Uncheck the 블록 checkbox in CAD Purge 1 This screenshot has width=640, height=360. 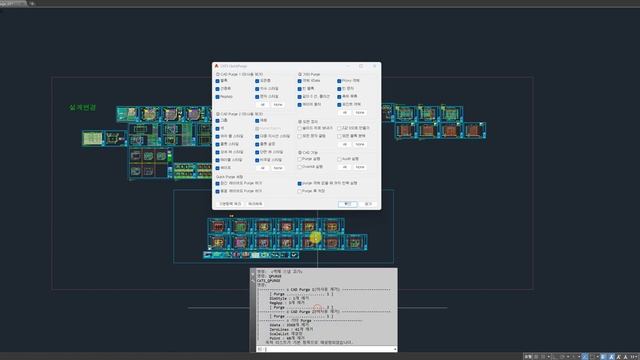tap(218, 81)
